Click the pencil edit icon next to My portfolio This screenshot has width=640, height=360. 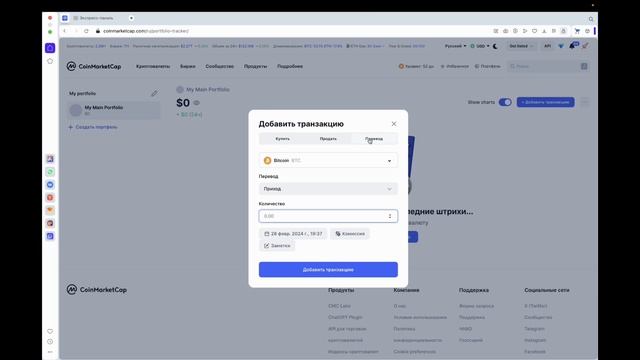point(154,93)
